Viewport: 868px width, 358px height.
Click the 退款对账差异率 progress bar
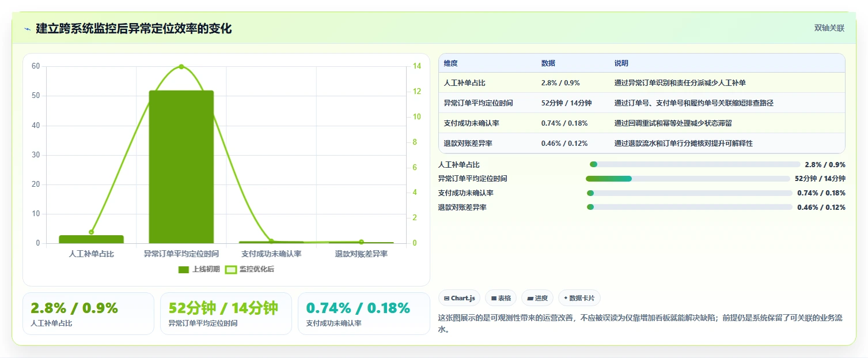click(x=689, y=207)
